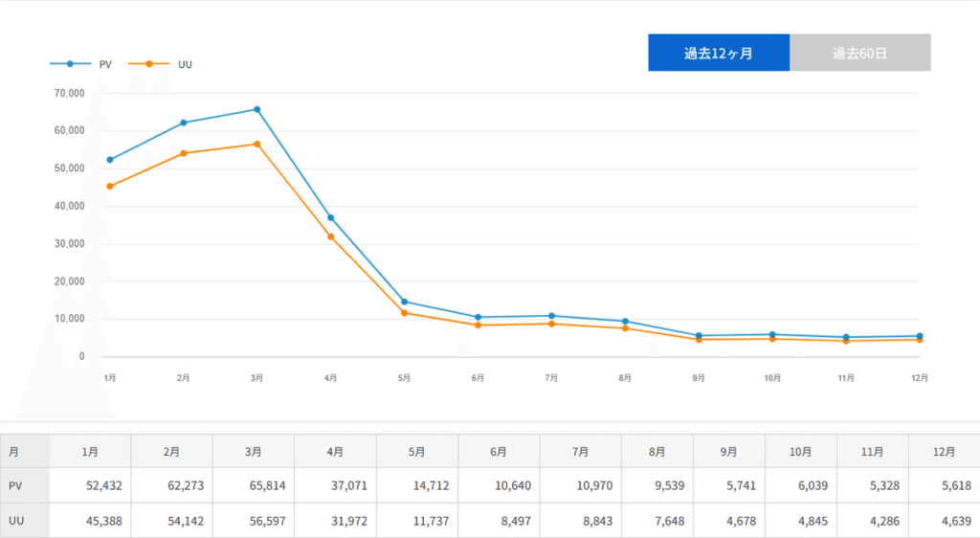The image size is (980, 538).
Task: Toggle PV series in chart legend
Action: pyautogui.click(x=83, y=64)
